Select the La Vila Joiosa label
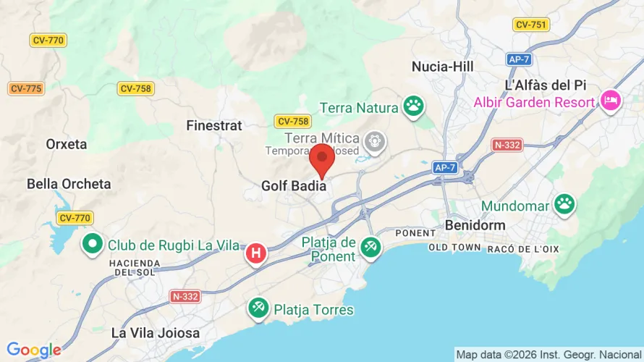Screen dimensions: 644x362 (156, 333)
